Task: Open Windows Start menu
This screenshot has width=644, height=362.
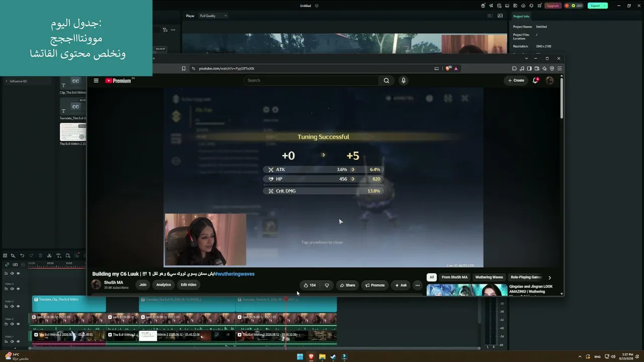Action: (300, 357)
